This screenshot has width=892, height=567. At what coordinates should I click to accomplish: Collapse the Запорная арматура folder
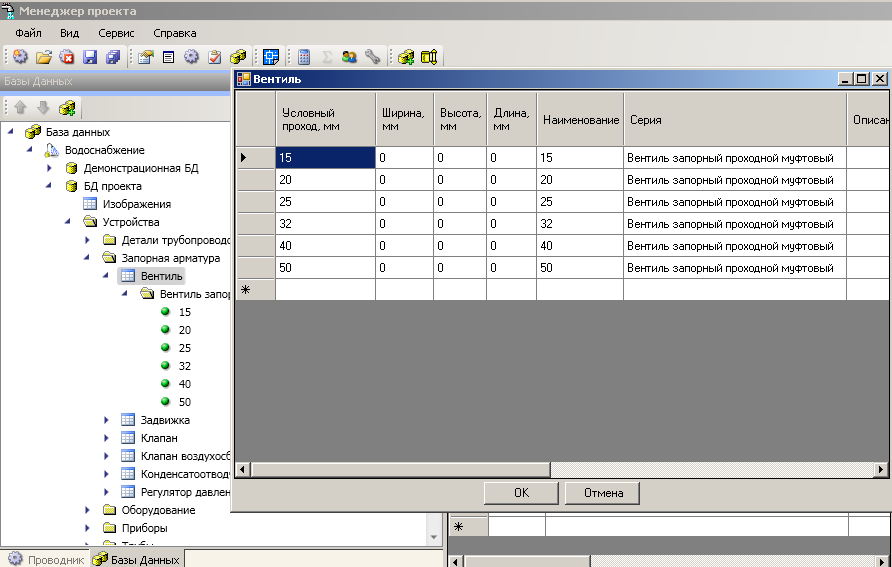click(x=86, y=258)
